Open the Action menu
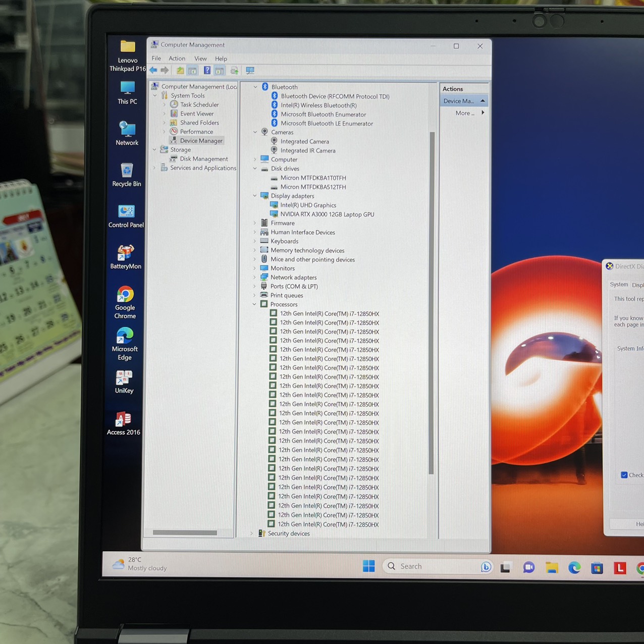Image resolution: width=644 pixels, height=644 pixels. [x=177, y=59]
